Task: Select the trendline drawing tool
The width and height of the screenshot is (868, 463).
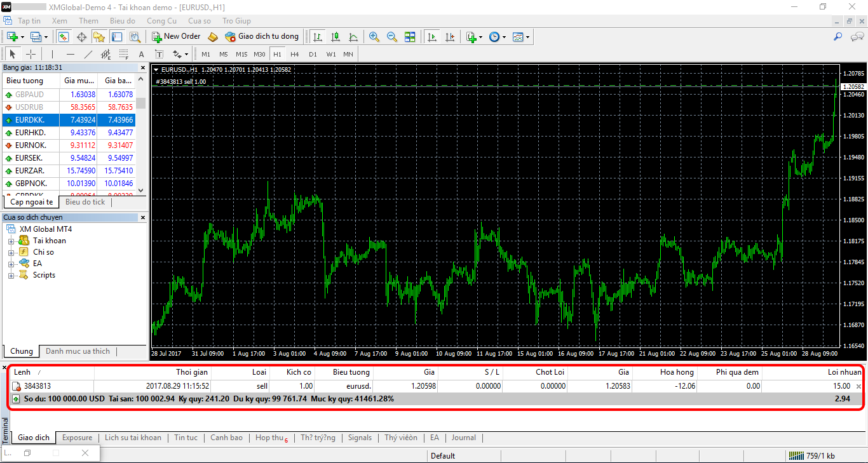Action: (x=88, y=54)
